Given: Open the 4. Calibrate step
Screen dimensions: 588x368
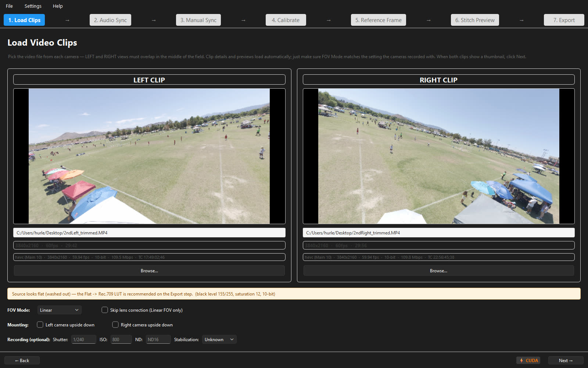Looking at the screenshot, I should (x=286, y=20).
